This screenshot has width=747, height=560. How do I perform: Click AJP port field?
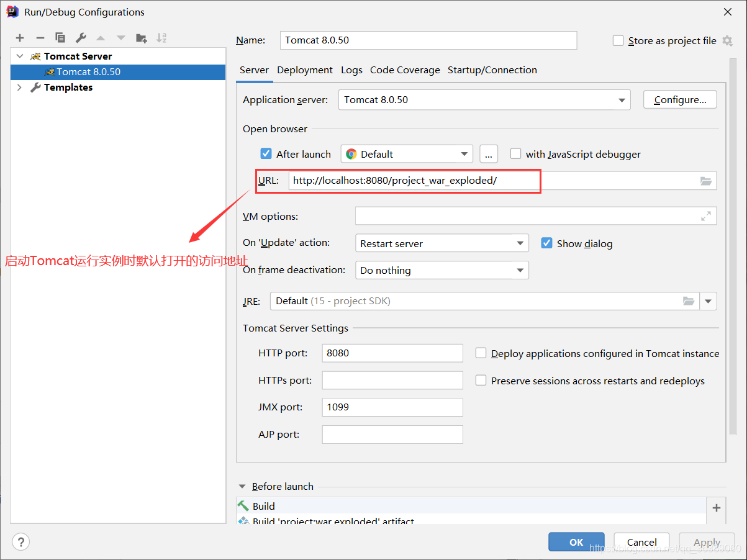(x=392, y=435)
